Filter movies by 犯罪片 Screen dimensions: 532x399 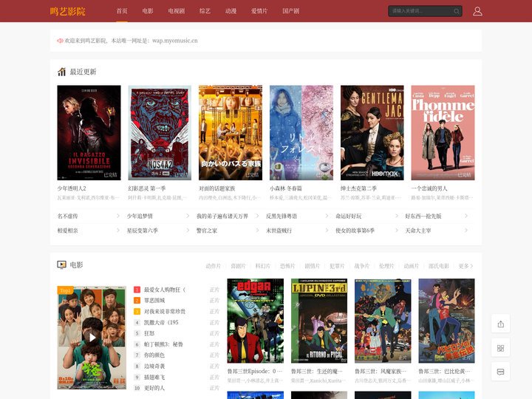coord(337,266)
